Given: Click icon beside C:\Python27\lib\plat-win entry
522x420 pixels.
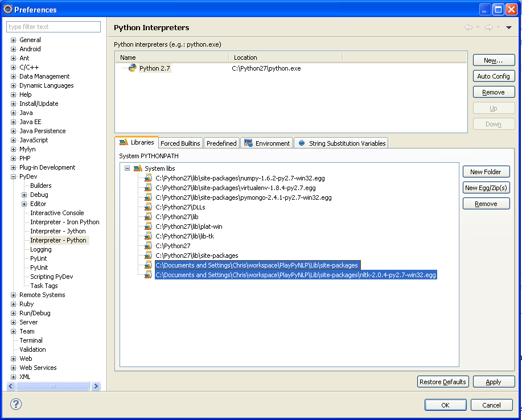Looking at the screenshot, I should click(x=148, y=227).
